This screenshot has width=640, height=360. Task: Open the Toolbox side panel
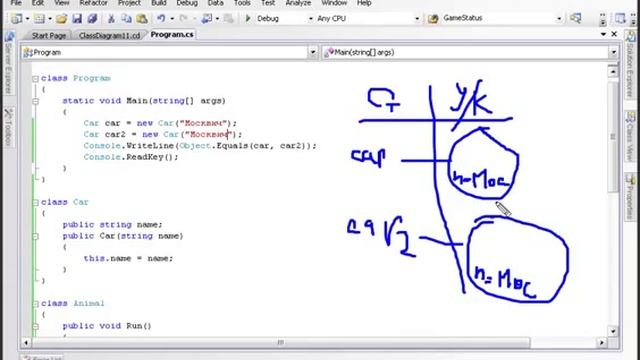tap(9, 127)
